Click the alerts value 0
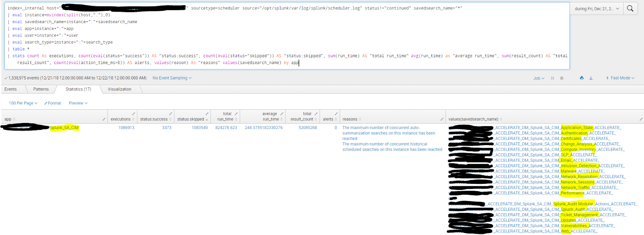 pos(336,128)
